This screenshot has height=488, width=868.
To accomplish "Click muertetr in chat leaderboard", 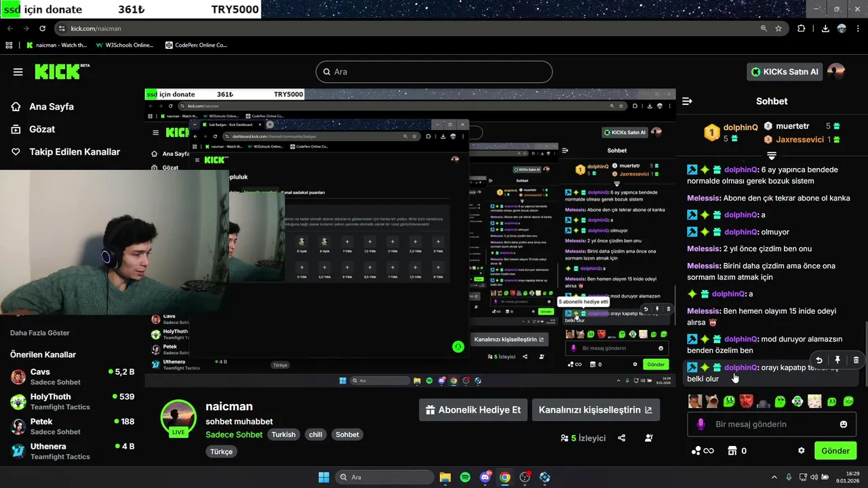I will (x=793, y=126).
